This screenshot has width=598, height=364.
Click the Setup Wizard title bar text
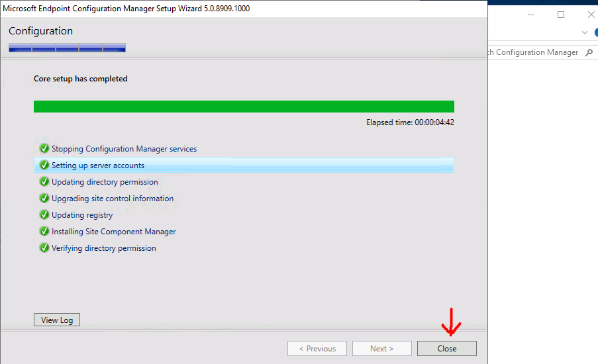pos(126,9)
